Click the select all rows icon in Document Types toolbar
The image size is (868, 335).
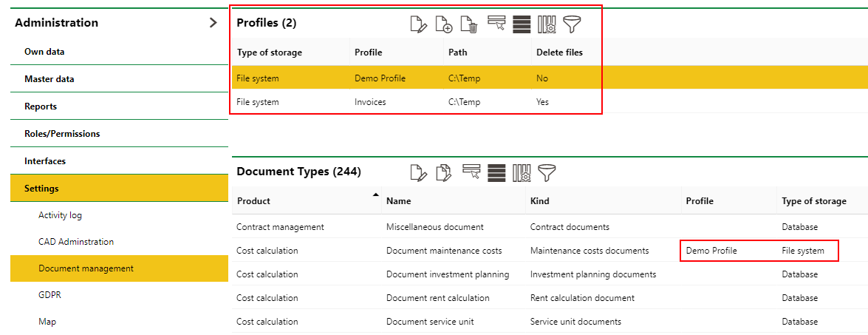click(496, 172)
